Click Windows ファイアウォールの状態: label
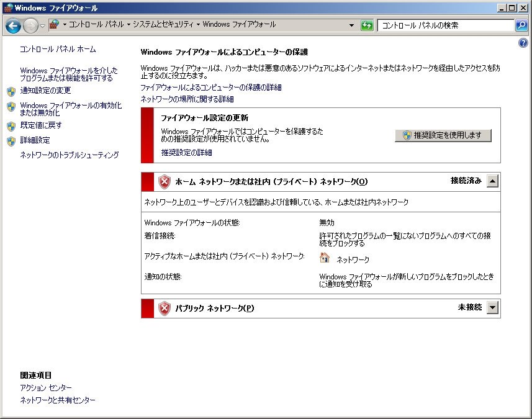 (192, 223)
